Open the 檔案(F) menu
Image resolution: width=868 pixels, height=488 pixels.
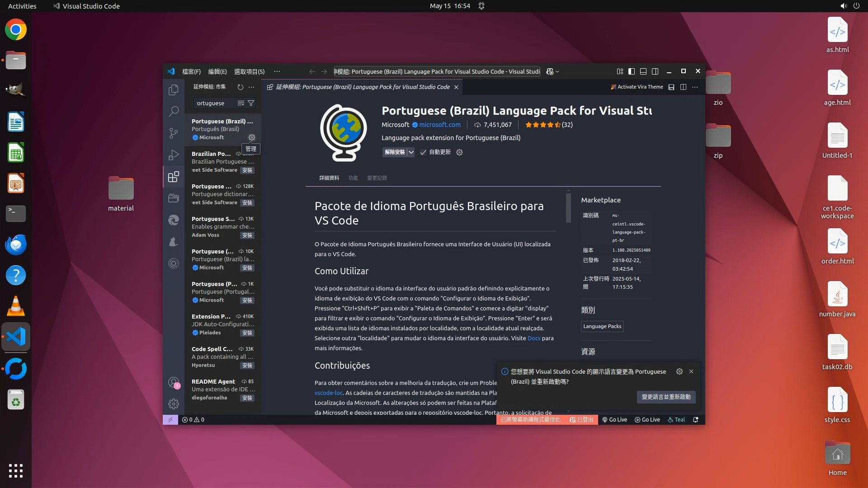191,71
